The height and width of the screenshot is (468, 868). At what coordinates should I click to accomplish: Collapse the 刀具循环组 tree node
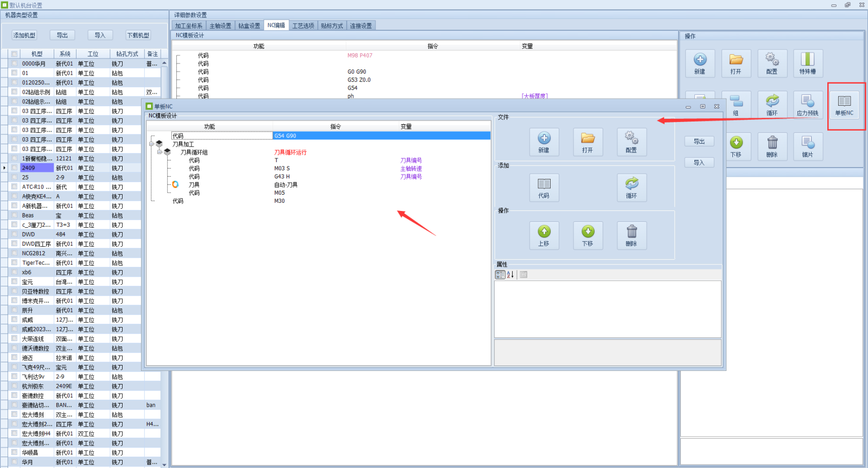pyautogui.click(x=160, y=152)
